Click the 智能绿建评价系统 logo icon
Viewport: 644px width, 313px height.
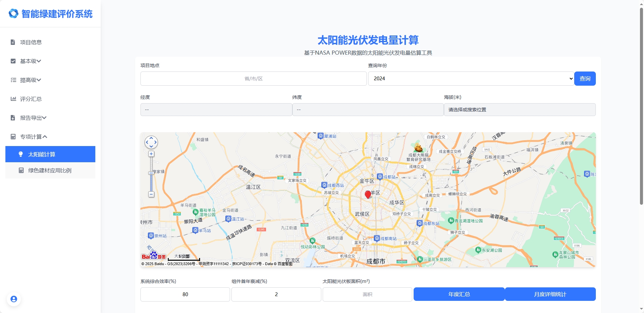(x=13, y=14)
